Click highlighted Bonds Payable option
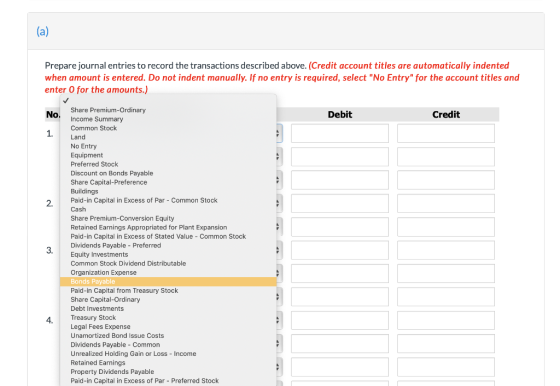The width and height of the screenshot is (560, 386). pyautogui.click(x=168, y=282)
